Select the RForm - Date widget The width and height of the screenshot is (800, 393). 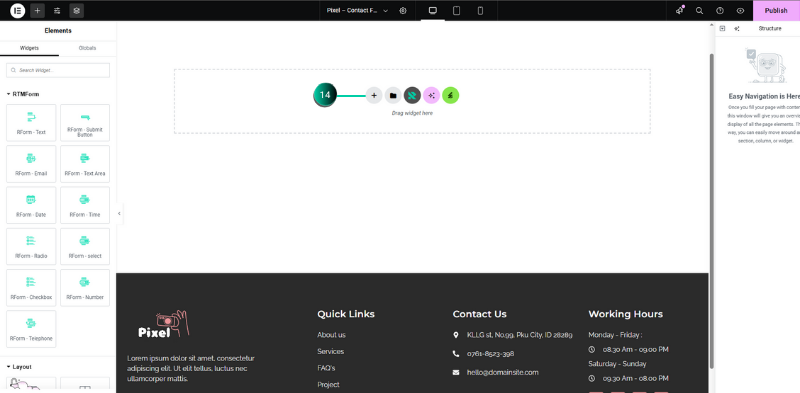click(x=31, y=205)
